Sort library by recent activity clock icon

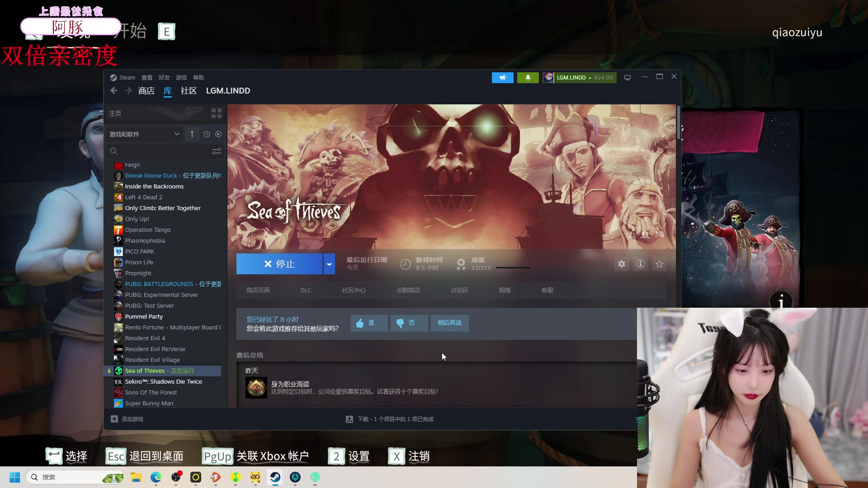tap(207, 134)
